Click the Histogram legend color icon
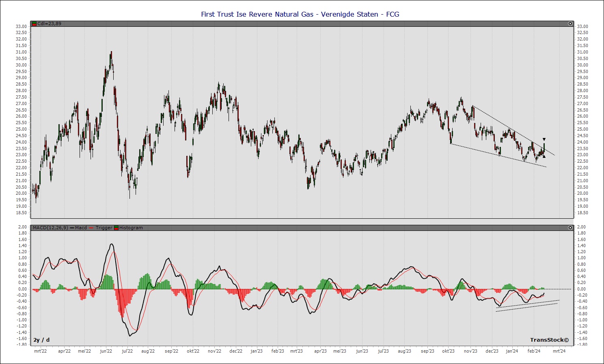Image resolution: width=604 pixels, height=364 pixels. (116, 228)
